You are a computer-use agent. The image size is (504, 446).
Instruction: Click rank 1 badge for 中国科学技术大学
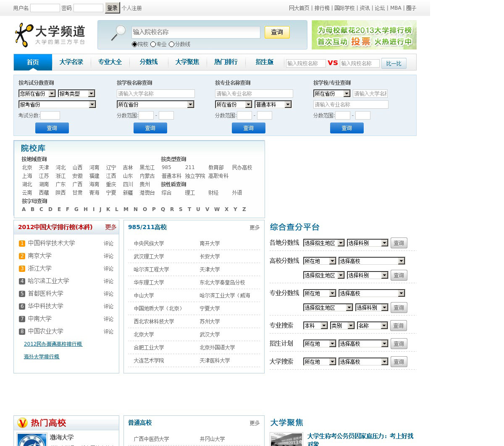22,243
